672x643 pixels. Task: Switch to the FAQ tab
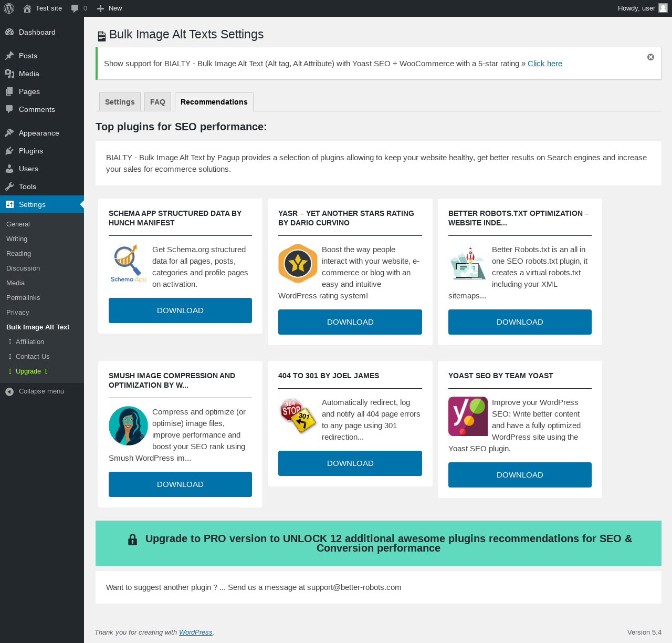point(157,102)
